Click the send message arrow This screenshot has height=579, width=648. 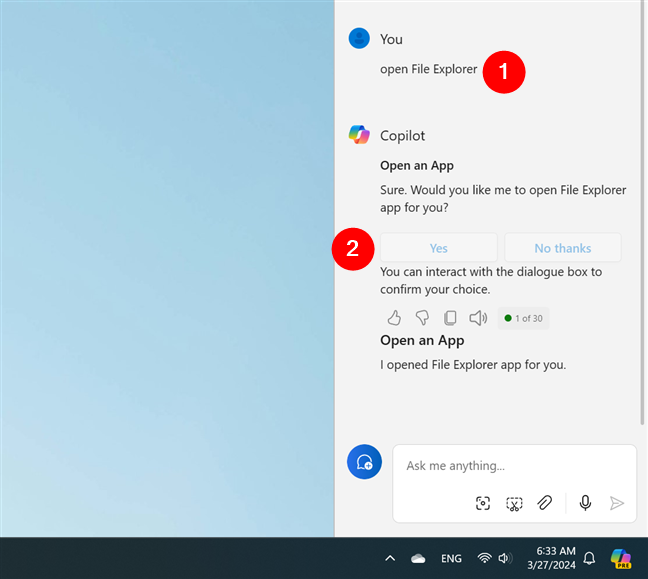point(617,503)
